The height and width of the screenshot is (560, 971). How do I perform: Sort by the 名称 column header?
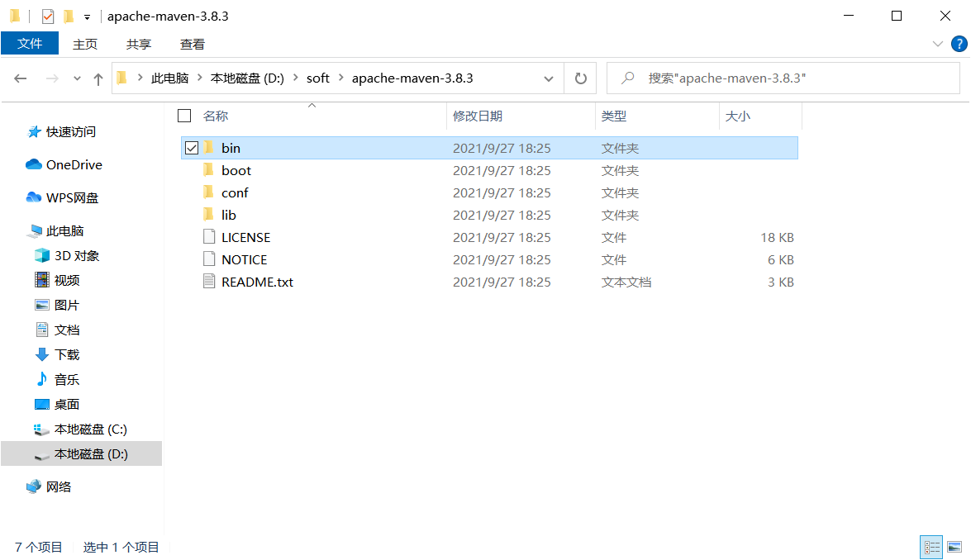[216, 116]
